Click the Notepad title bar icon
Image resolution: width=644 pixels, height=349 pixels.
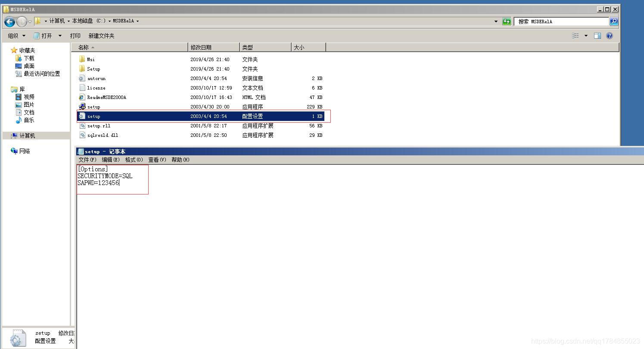pos(81,151)
